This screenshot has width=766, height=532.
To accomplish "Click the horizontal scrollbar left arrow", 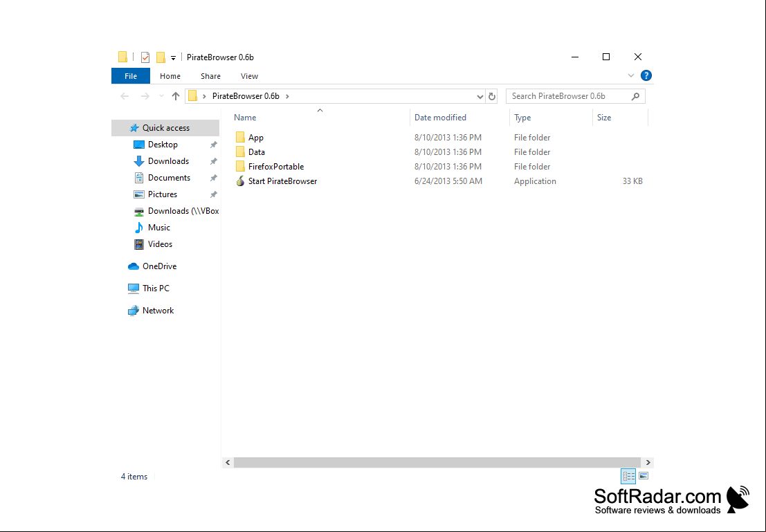I will [228, 462].
